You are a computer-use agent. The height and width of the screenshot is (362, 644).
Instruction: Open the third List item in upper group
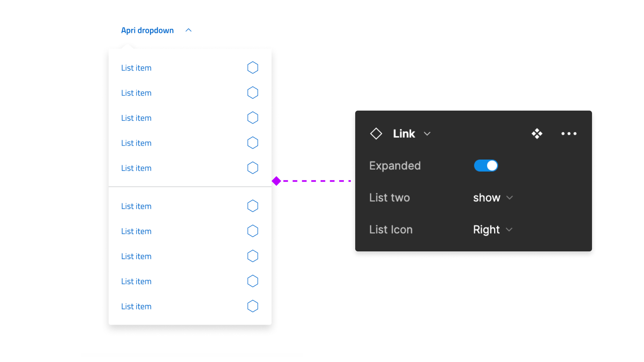(x=136, y=118)
